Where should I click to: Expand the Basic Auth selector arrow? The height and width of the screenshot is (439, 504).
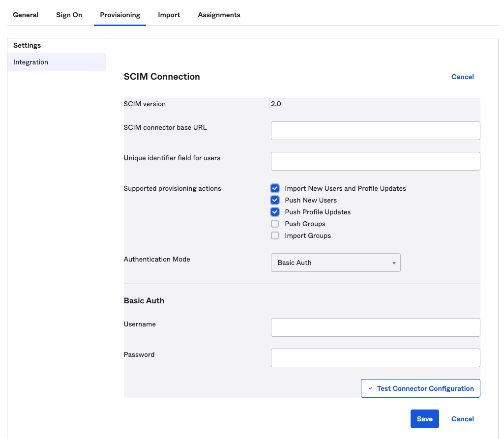[393, 262]
